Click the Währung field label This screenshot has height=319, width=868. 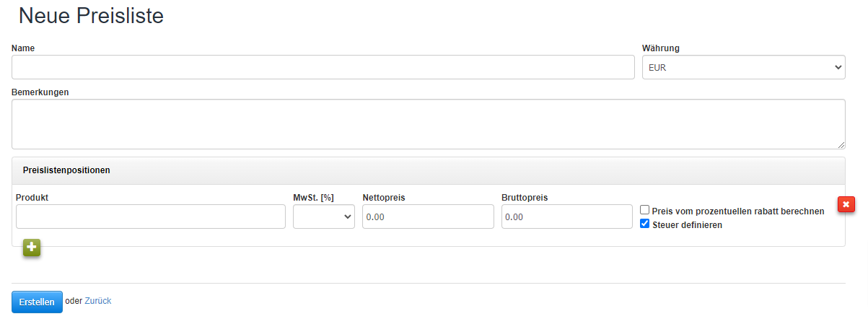(x=660, y=48)
